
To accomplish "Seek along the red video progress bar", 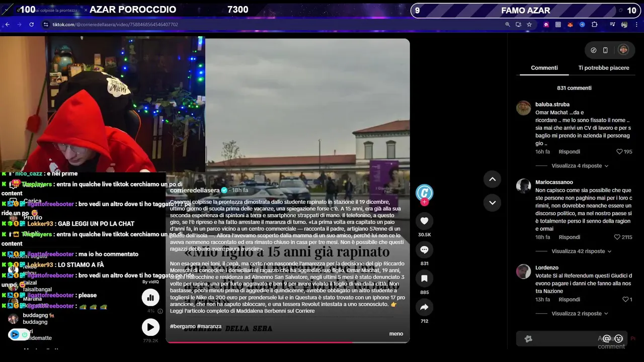I will click(x=287, y=342).
